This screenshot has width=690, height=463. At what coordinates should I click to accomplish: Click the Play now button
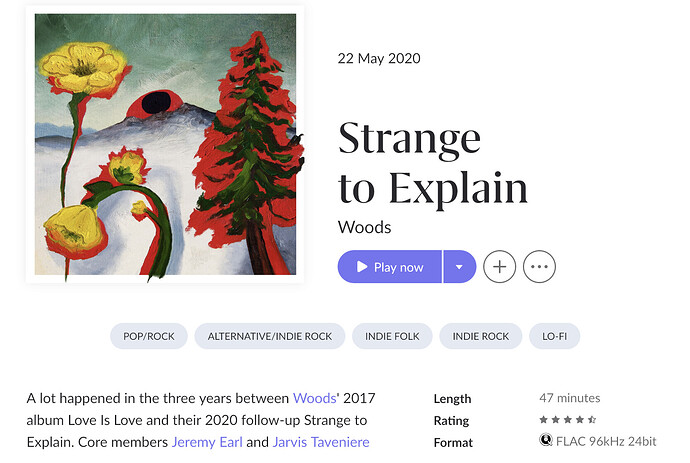(x=389, y=267)
